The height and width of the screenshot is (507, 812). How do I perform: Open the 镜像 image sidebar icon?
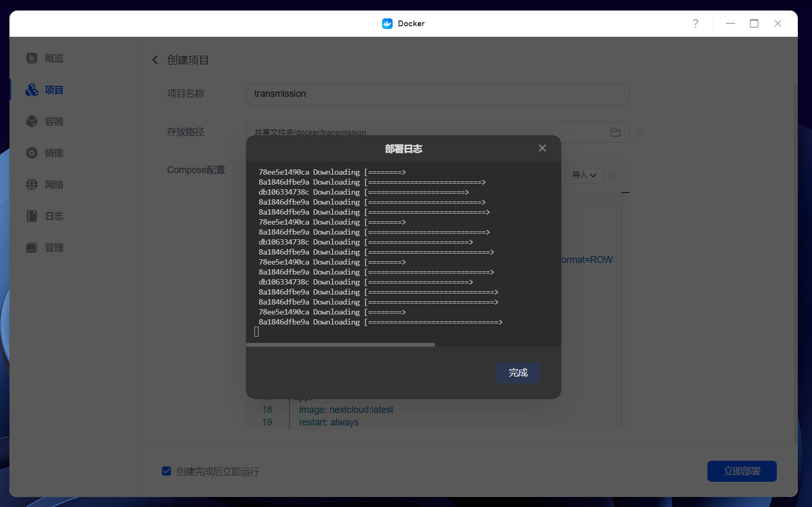click(32, 153)
